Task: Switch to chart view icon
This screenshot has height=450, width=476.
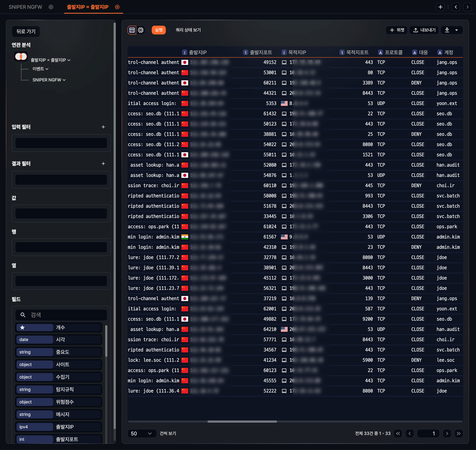Action: pyautogui.click(x=141, y=30)
